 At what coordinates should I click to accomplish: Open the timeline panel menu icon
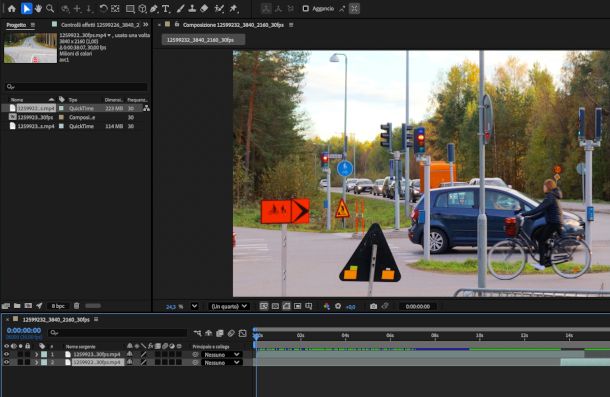click(x=96, y=319)
